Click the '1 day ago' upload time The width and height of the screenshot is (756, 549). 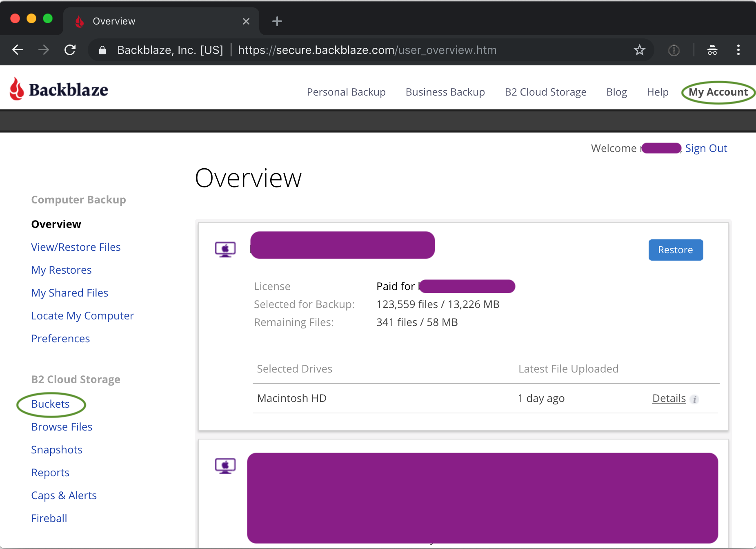click(541, 398)
